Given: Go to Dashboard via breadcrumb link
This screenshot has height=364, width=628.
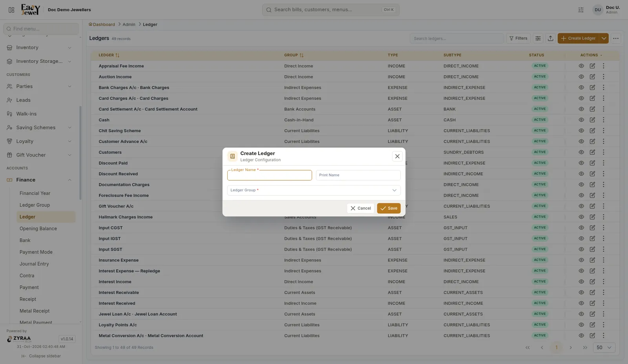Looking at the screenshot, I should (102, 25).
